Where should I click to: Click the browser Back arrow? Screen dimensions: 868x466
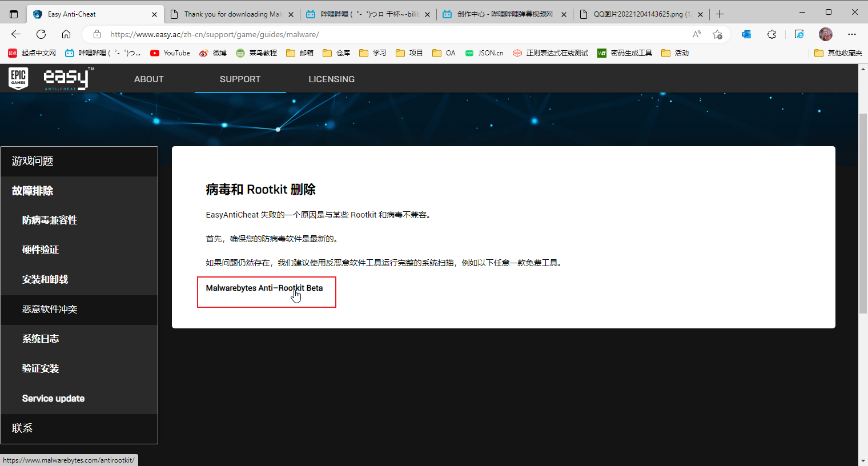coord(16,34)
